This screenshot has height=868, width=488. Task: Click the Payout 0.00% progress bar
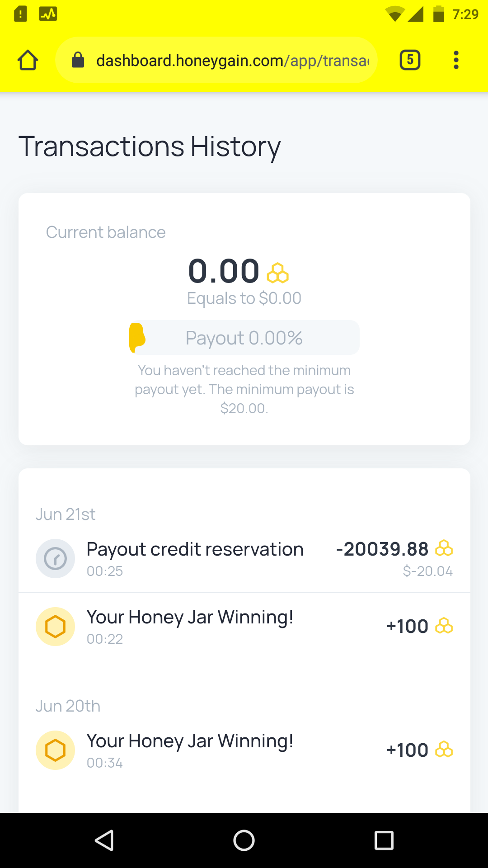click(244, 338)
